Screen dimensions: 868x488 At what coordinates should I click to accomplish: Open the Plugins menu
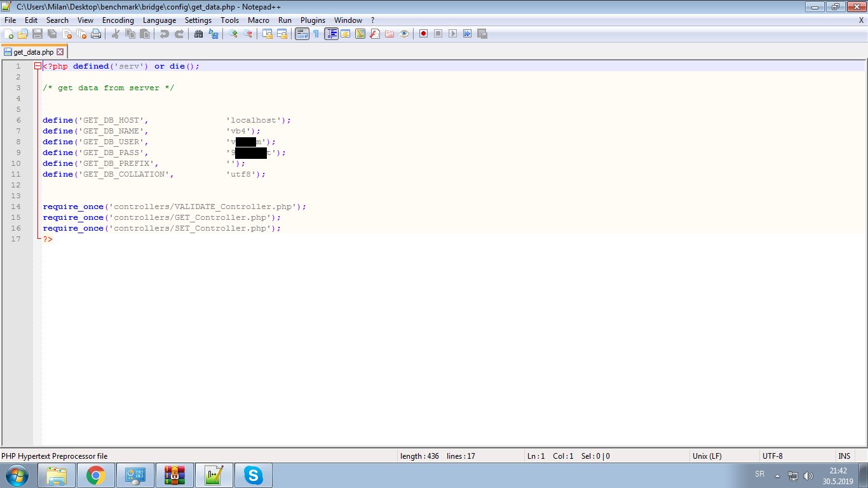click(313, 20)
